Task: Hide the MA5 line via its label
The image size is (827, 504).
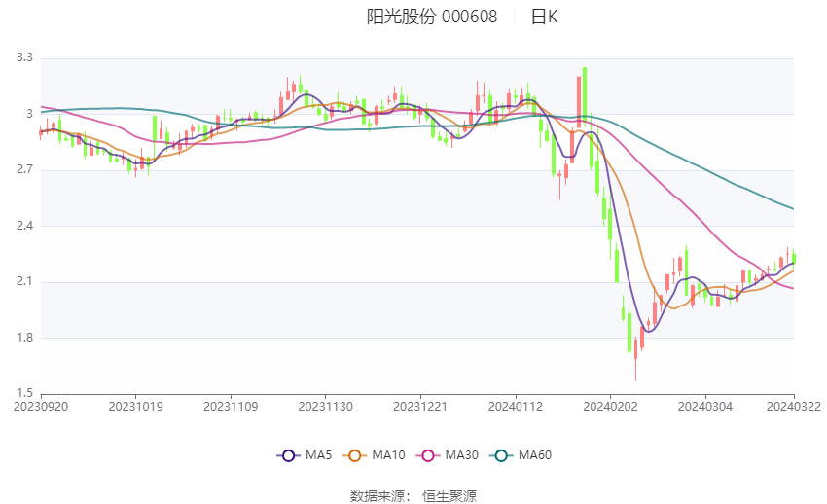Action: [318, 455]
